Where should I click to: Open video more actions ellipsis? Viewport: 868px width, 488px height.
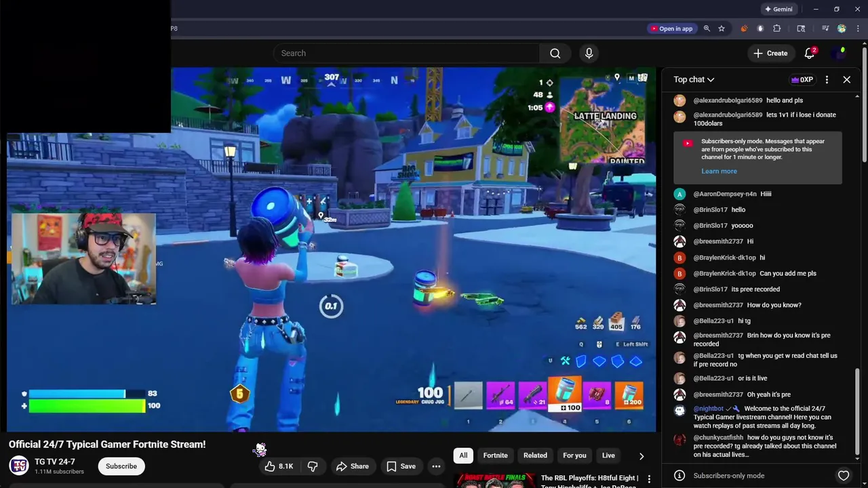click(436, 466)
